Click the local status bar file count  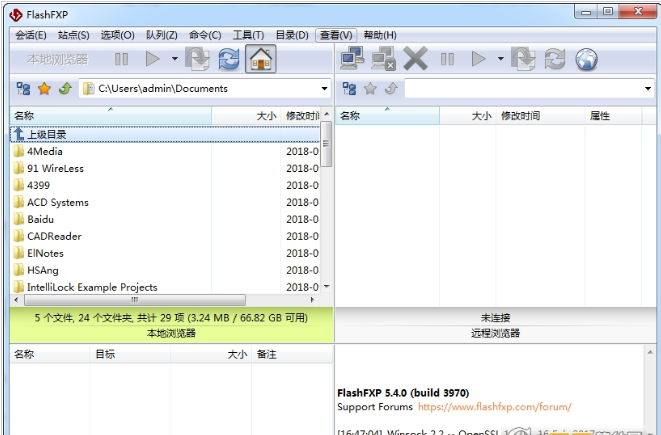(x=171, y=317)
